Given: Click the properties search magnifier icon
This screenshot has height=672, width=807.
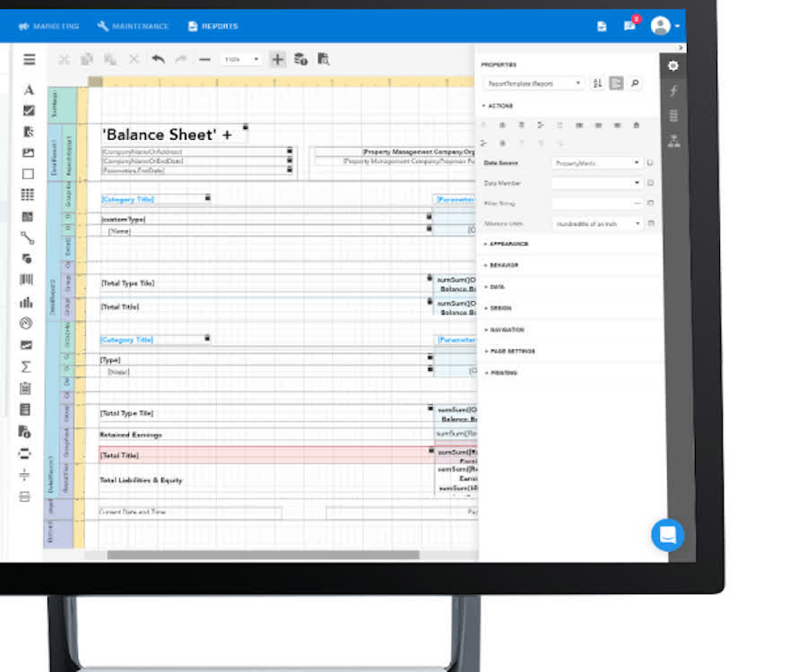Looking at the screenshot, I should point(635,82).
